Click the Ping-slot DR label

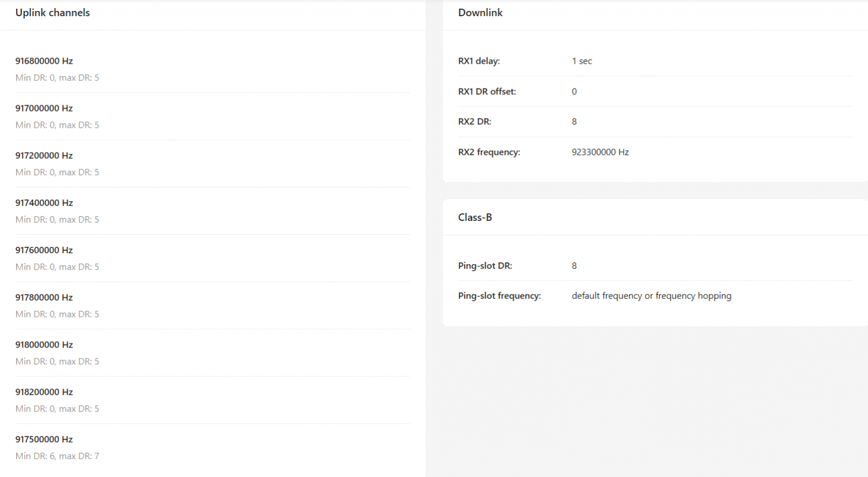[x=485, y=266]
